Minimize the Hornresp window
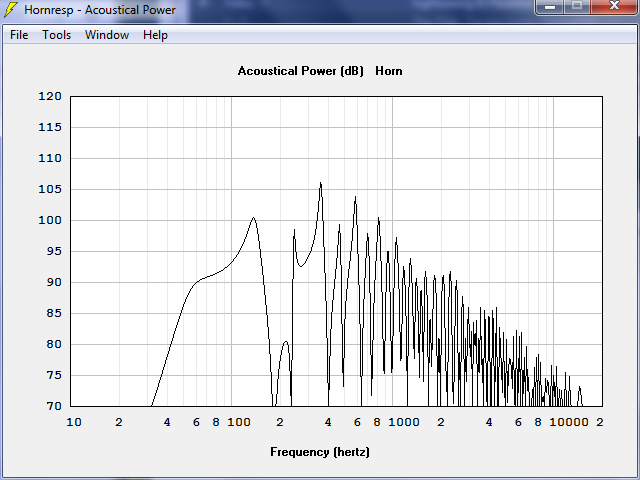640x480 pixels. (550, 7)
